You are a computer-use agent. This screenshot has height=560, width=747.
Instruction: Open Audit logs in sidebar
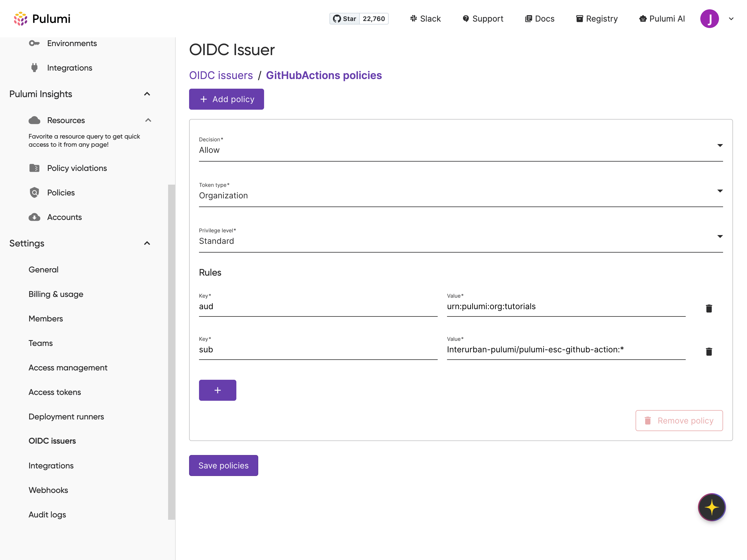tap(47, 514)
